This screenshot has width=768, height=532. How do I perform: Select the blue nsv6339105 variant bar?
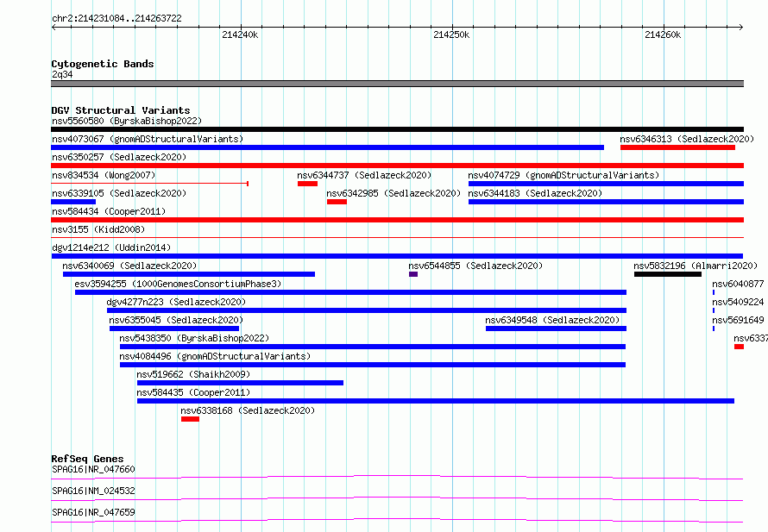tap(73, 202)
